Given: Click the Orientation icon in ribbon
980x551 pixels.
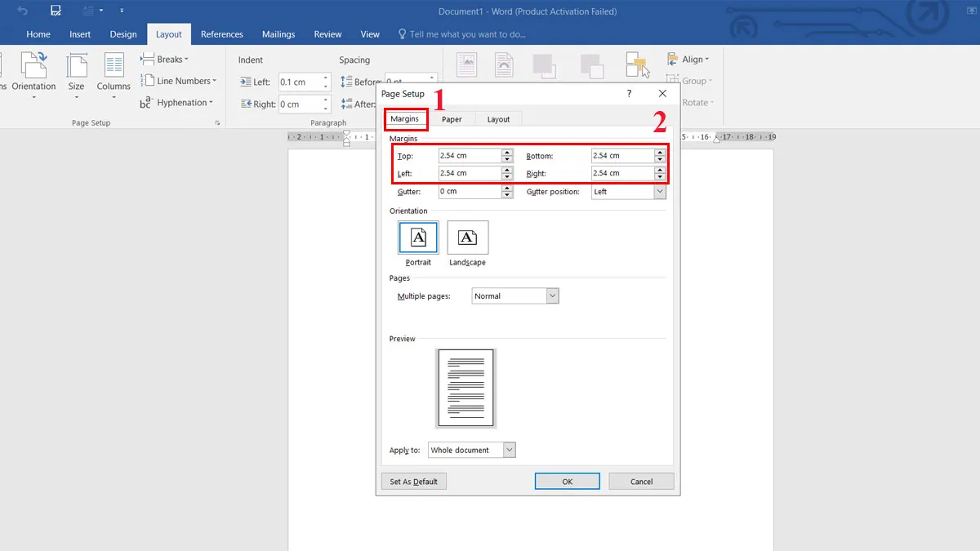Looking at the screenshot, I should pyautogui.click(x=33, y=69).
